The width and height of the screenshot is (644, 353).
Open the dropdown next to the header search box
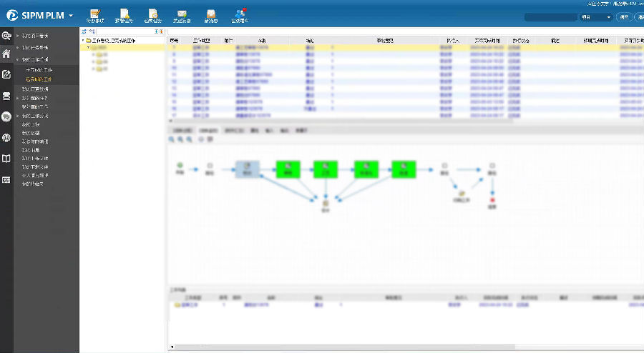point(596,17)
